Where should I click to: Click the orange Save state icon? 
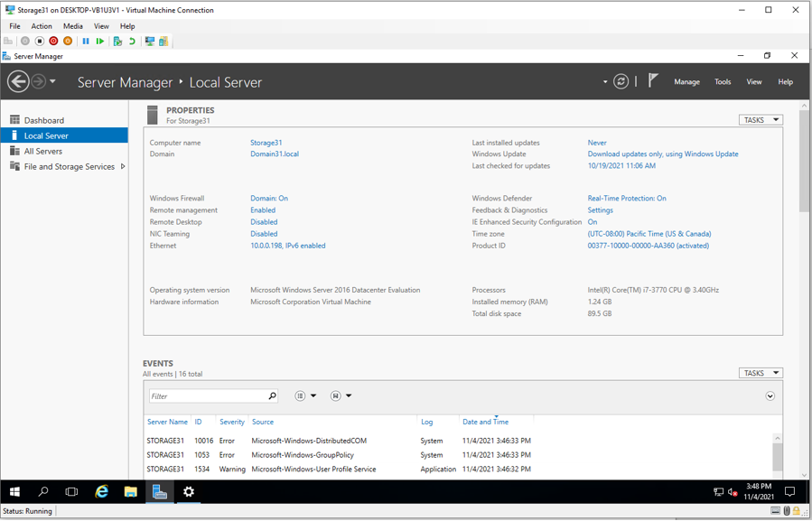click(68, 41)
